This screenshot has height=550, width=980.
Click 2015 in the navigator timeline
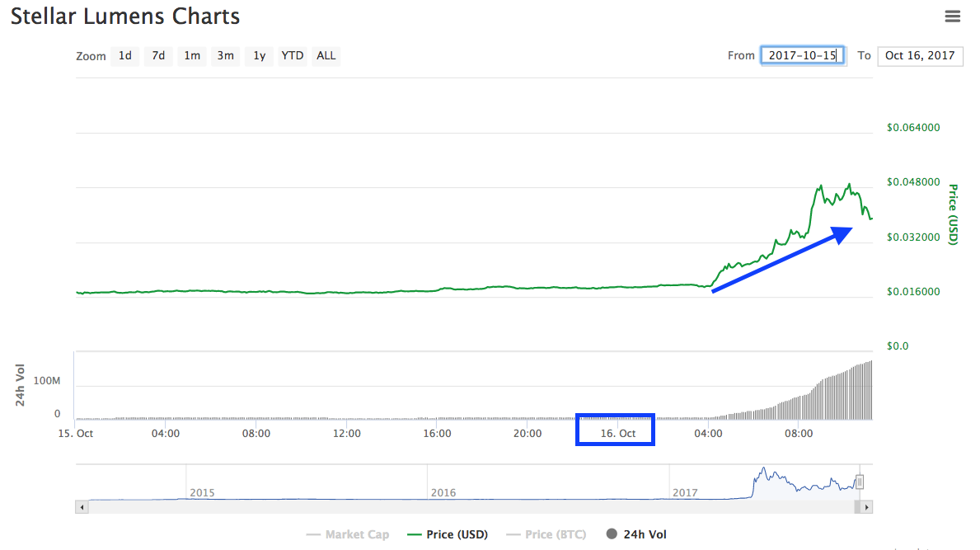[202, 492]
